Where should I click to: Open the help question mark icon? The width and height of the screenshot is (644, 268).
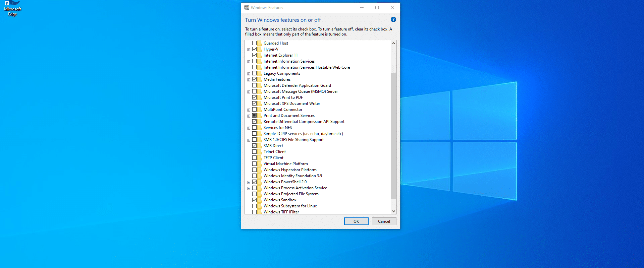(x=393, y=20)
